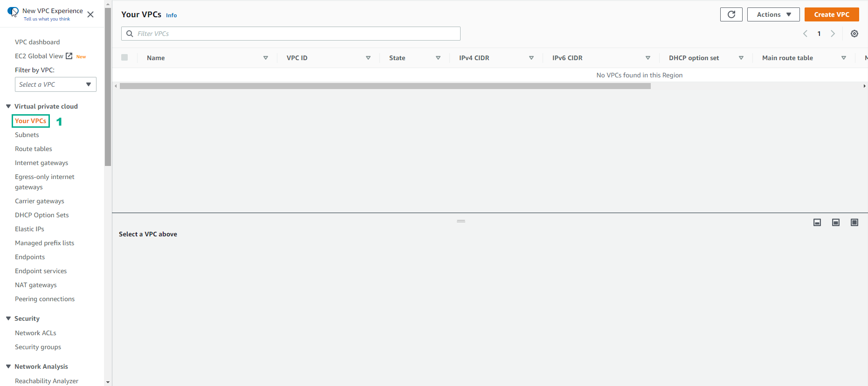This screenshot has width=868, height=386.
Task: Select Your VPCs in sidebar
Action: click(x=30, y=121)
